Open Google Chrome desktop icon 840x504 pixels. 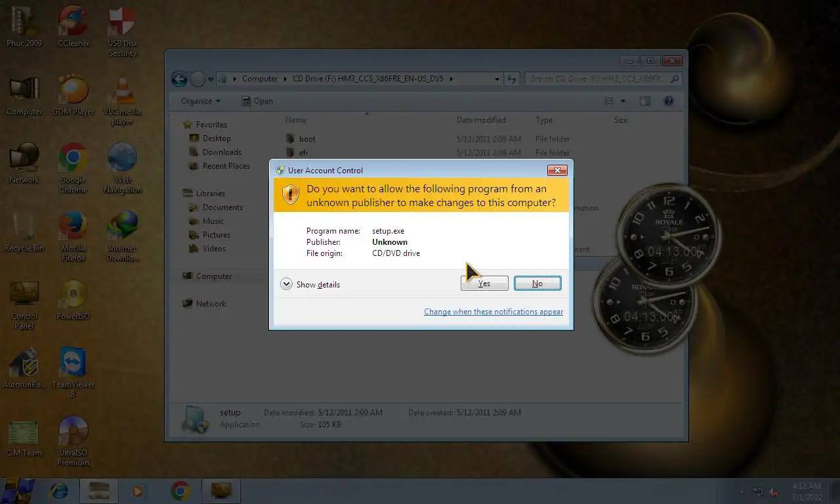pos(73,169)
